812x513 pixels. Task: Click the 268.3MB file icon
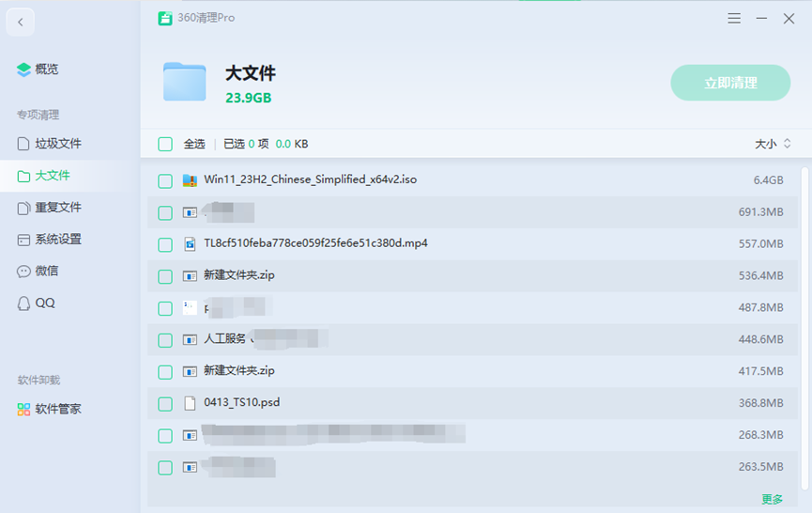[x=190, y=435]
